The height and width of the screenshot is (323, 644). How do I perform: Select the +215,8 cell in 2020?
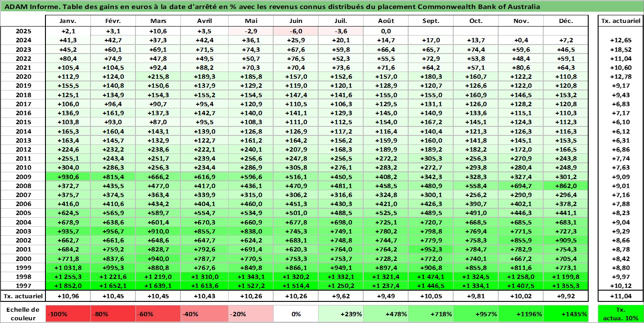(159, 76)
